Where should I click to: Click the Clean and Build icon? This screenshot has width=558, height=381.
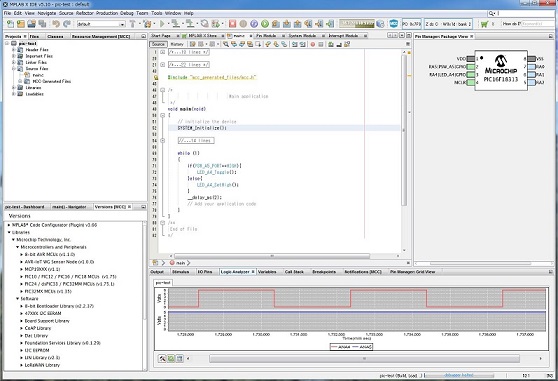tap(147, 24)
